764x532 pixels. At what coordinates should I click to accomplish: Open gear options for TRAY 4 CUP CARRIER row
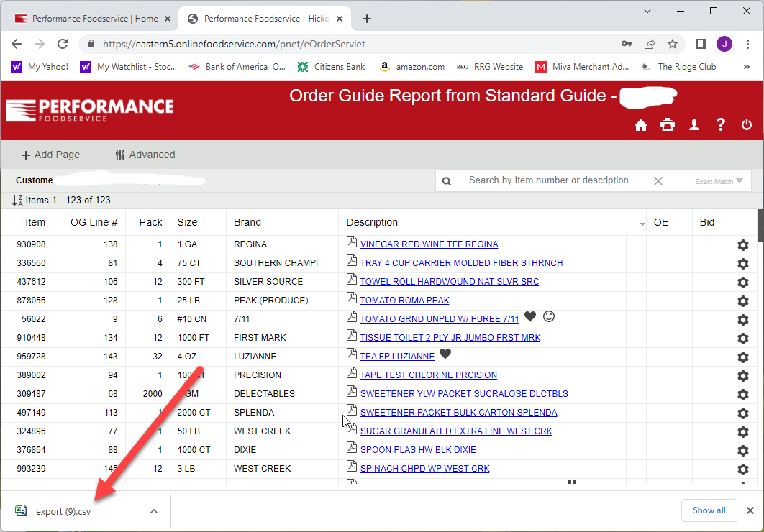pos(743,264)
